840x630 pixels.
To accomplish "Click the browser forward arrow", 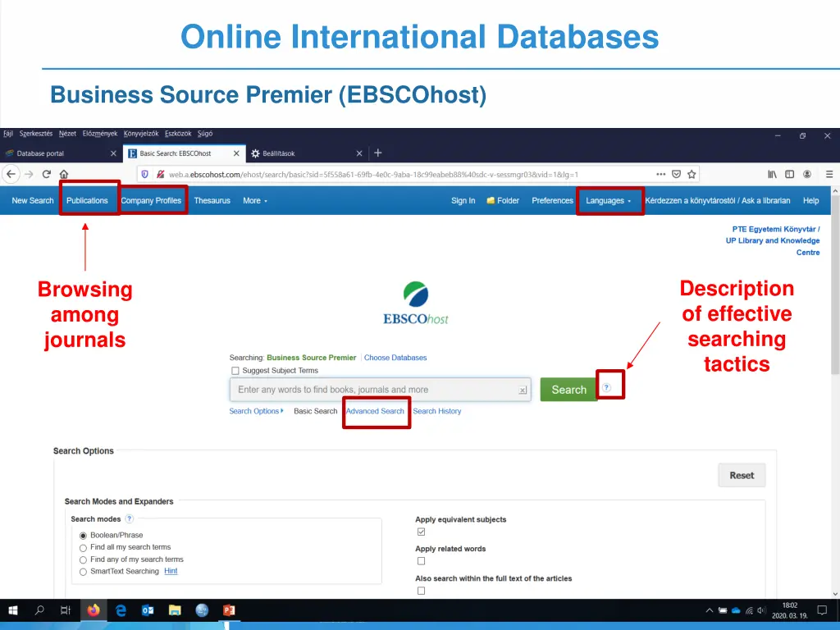I will point(29,174).
